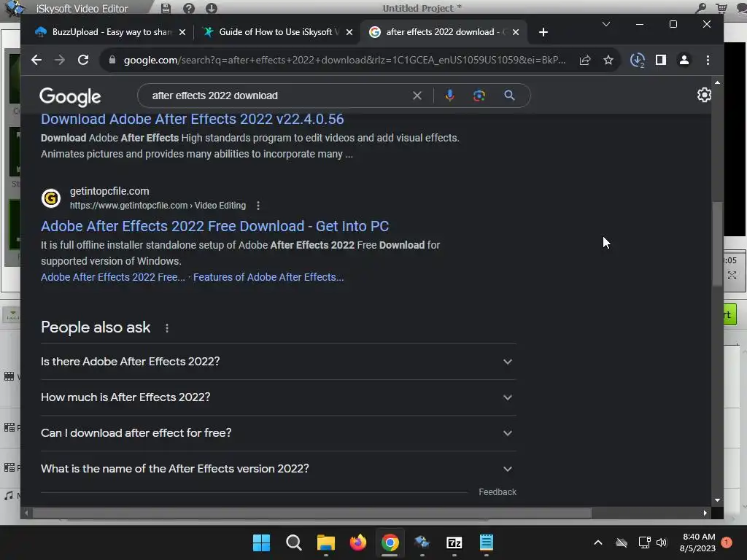Open Windows taskbar search

click(x=293, y=542)
